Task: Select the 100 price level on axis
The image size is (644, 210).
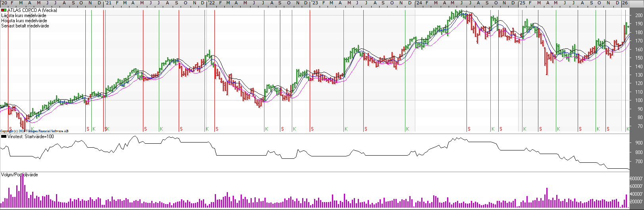Action: [639, 100]
